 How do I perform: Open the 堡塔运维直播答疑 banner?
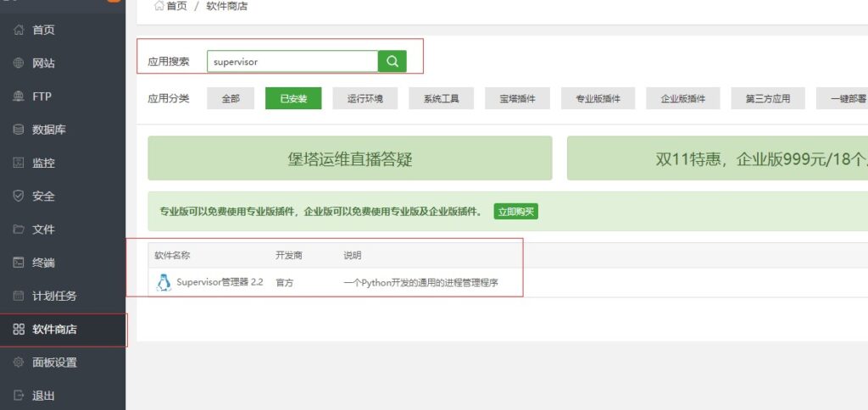pos(350,158)
